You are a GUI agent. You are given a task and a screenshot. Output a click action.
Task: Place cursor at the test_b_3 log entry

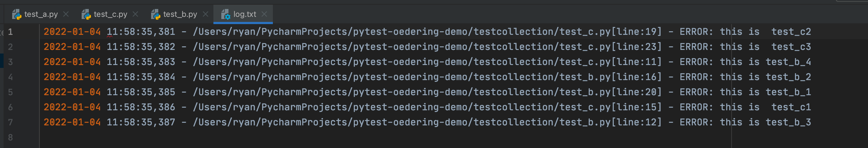pos(788,122)
